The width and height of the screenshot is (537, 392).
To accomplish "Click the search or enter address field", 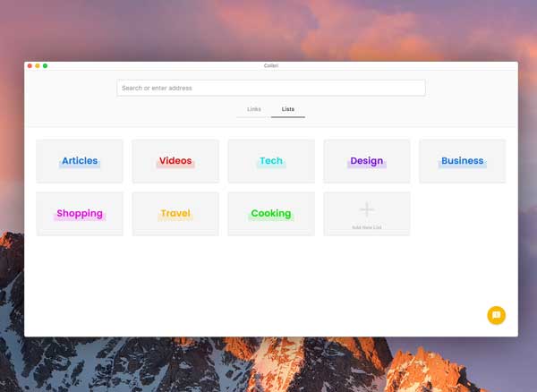I will pyautogui.click(x=271, y=88).
